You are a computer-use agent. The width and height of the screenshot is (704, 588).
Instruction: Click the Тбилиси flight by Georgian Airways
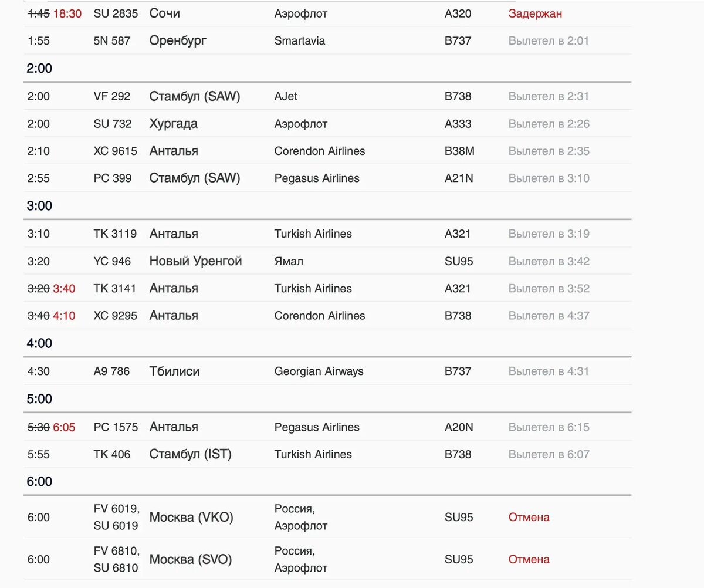328,371
